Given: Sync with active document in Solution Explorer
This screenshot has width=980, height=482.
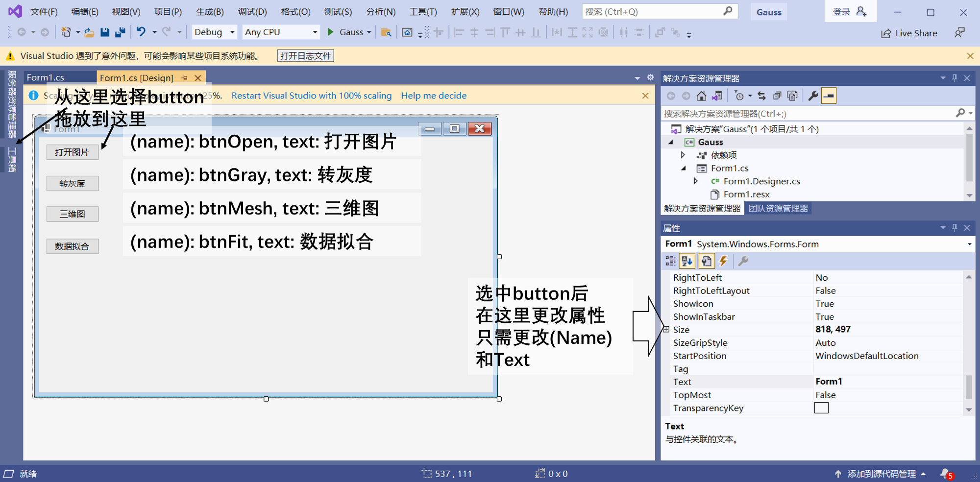Looking at the screenshot, I should coord(761,96).
